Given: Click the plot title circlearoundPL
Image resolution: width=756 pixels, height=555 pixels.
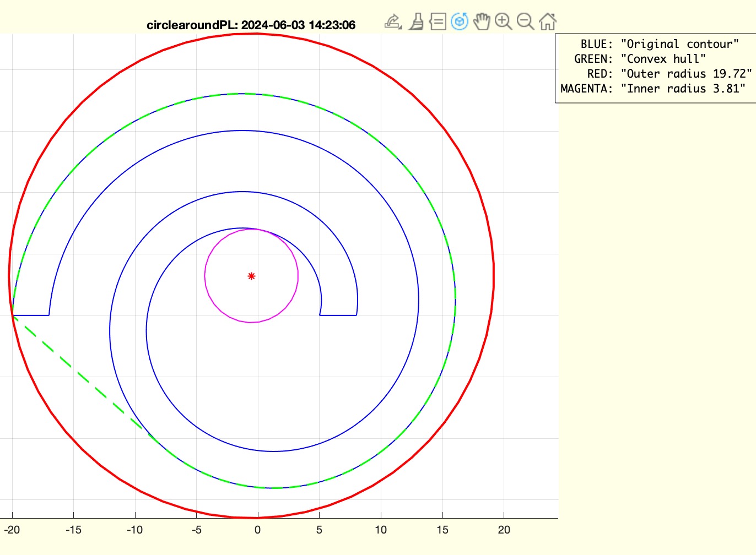Looking at the screenshot, I should coord(251,25).
